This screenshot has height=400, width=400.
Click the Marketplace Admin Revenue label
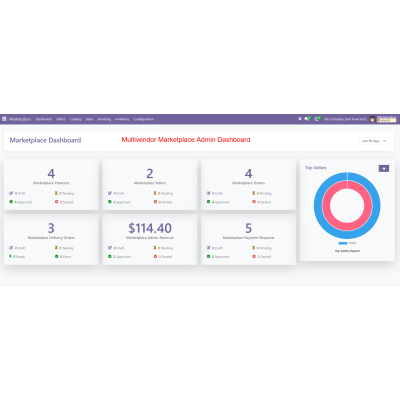coord(150,238)
